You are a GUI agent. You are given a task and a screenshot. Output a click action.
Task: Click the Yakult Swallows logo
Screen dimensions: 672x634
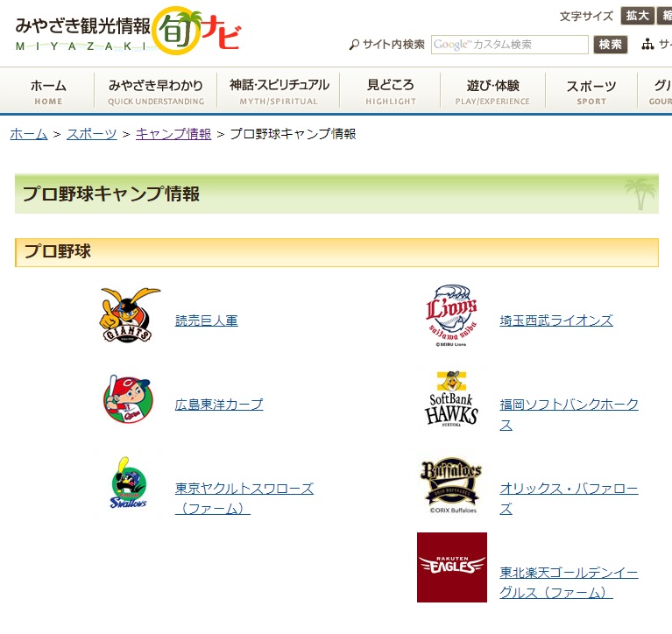pos(128,483)
